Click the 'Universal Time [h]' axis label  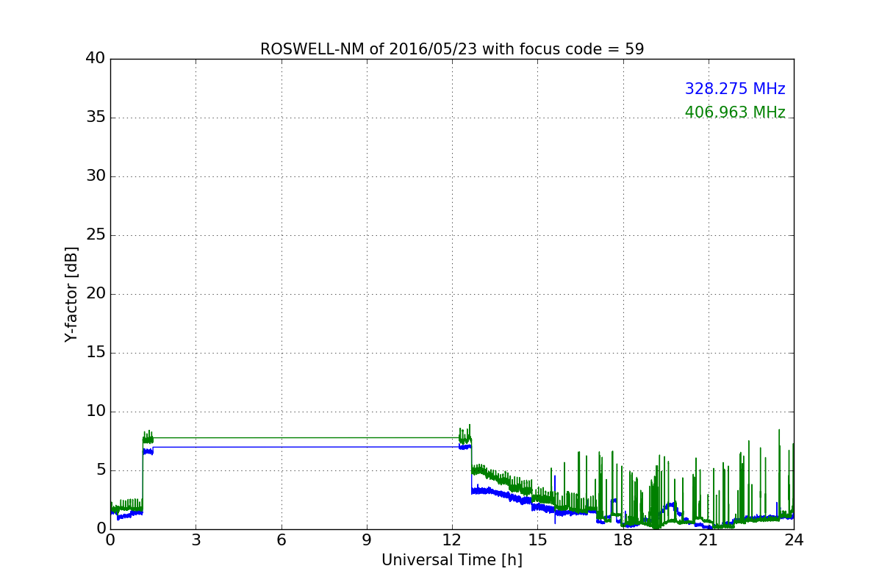(x=452, y=560)
